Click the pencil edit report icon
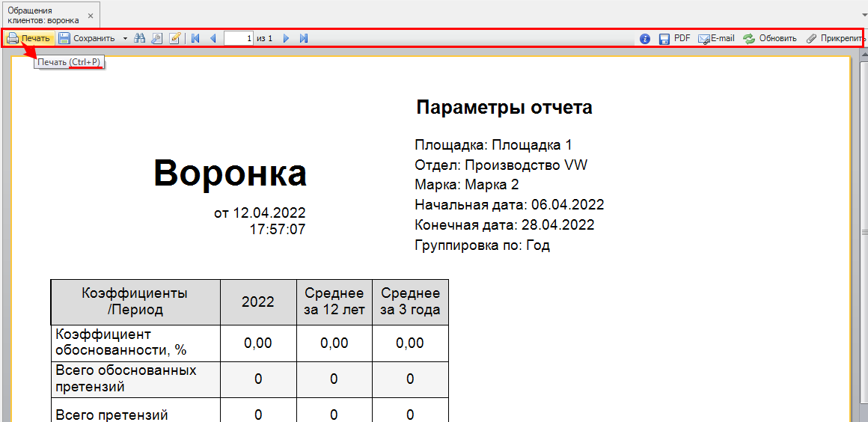The width and height of the screenshot is (868, 422). point(175,38)
